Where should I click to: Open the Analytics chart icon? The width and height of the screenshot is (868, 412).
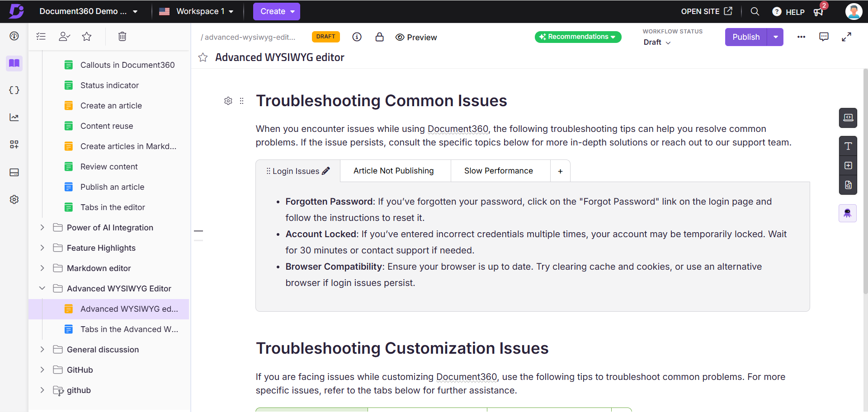click(14, 117)
